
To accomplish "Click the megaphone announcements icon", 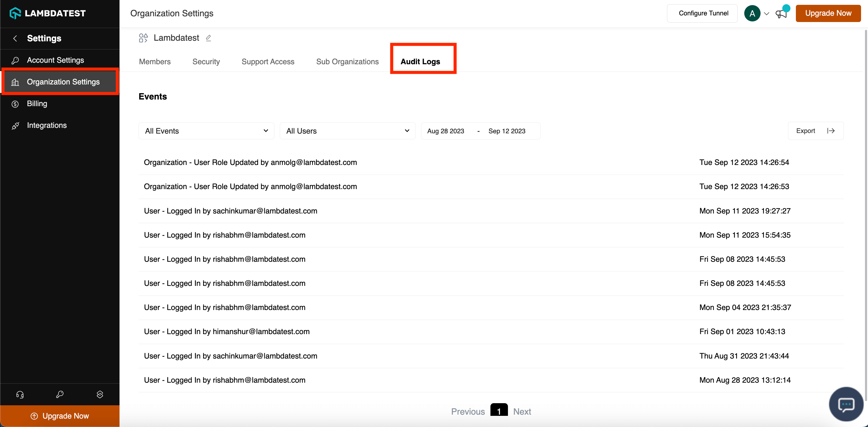I will click(781, 14).
